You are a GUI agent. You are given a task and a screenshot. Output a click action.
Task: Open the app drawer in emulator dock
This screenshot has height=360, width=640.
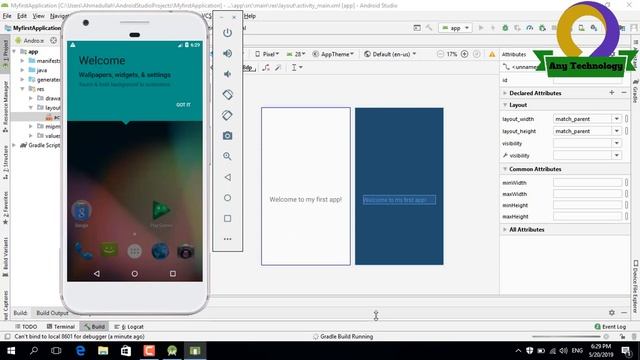click(134, 251)
